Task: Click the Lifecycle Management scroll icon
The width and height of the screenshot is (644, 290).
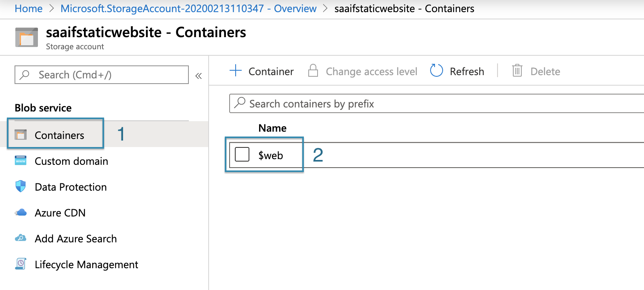Action: point(21,264)
